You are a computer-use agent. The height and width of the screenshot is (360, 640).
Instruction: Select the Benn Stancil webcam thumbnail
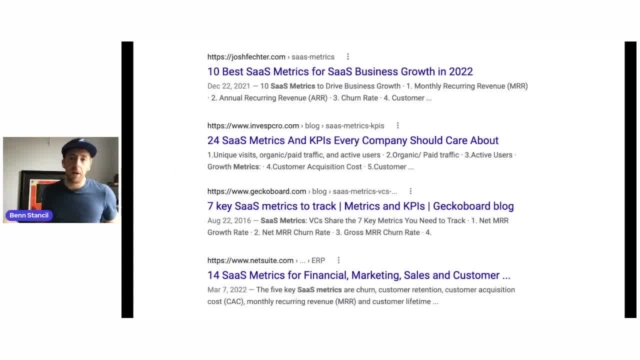pyautogui.click(x=61, y=180)
